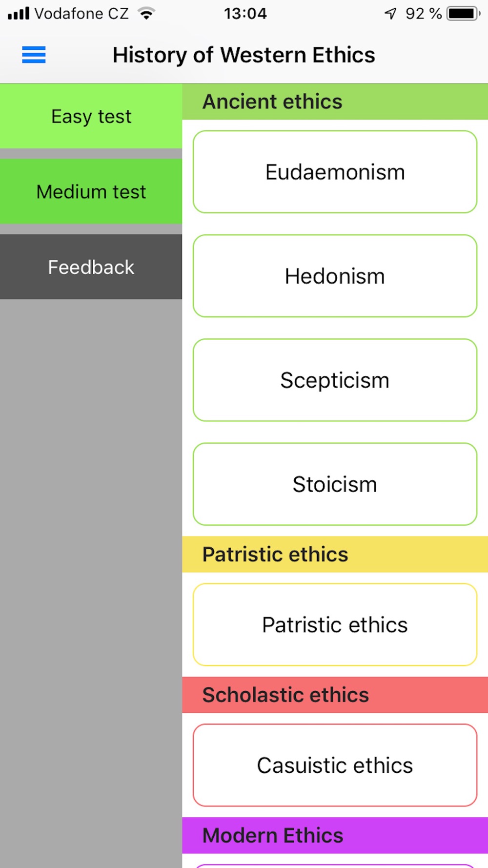Start the Medium test
Screen dimensions: 488x868
coord(91,191)
